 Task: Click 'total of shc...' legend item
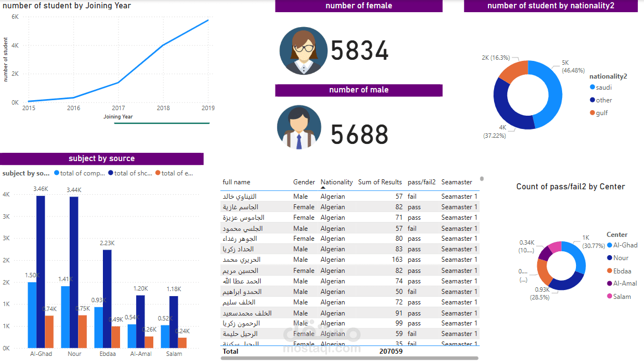tap(130, 173)
